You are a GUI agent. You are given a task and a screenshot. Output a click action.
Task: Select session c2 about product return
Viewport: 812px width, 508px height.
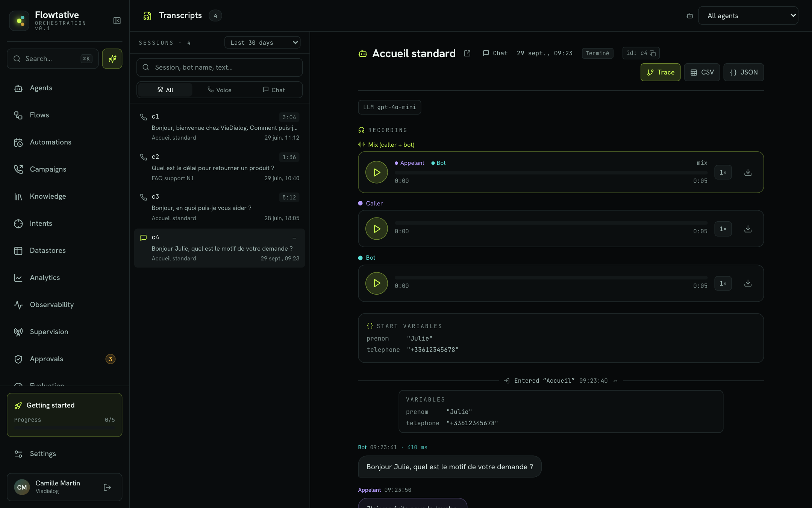220,167
